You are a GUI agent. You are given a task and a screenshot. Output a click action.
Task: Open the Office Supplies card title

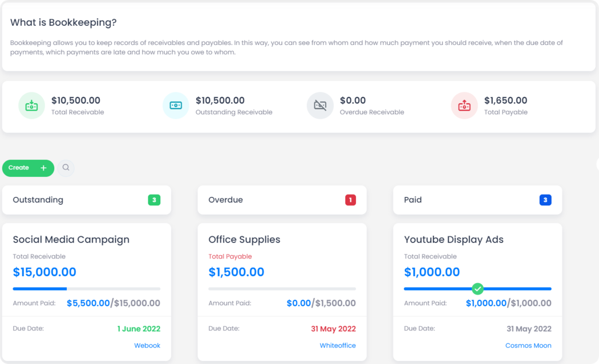(244, 240)
